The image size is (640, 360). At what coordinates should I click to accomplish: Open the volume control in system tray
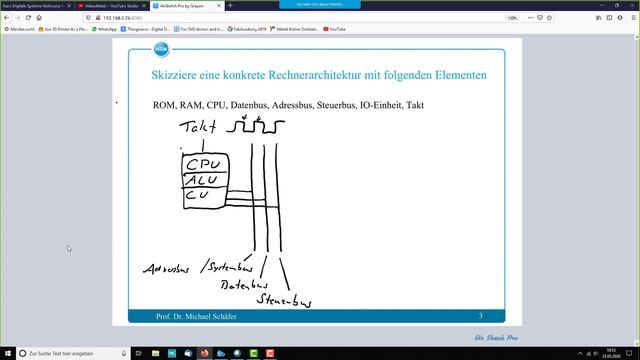[596, 353]
